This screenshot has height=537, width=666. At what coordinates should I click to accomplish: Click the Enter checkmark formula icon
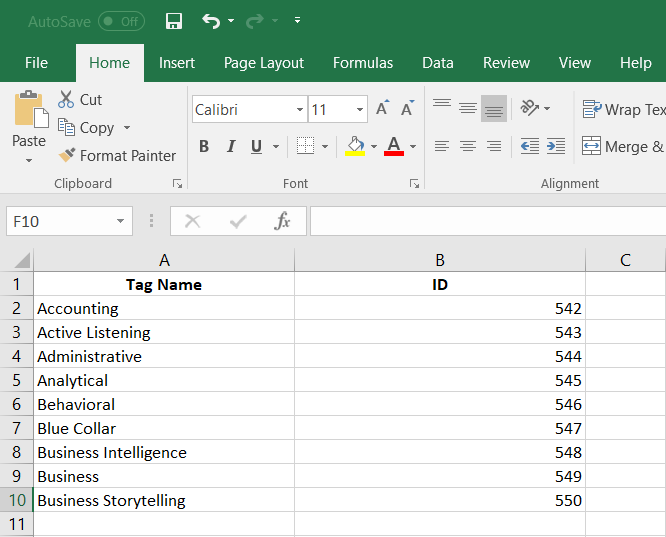coord(238,221)
